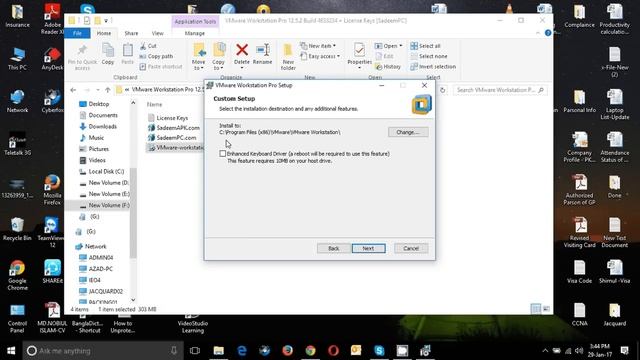The width and height of the screenshot is (640, 360).
Task: Open the CCNA desktop file
Action: (580, 314)
